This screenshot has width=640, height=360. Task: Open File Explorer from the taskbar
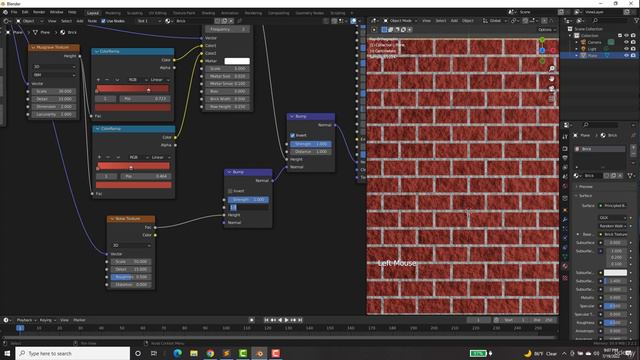click(194, 353)
